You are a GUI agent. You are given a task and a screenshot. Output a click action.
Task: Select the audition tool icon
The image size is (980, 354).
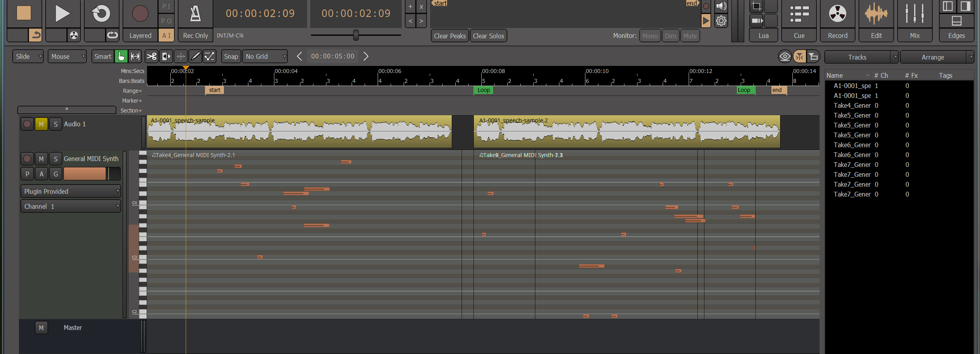tap(166, 56)
